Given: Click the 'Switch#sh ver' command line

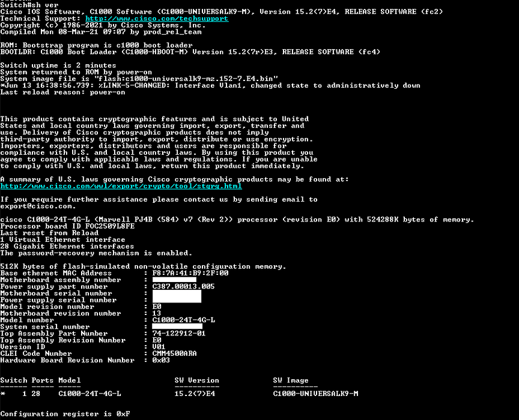Looking at the screenshot, I should [x=29, y=5].
